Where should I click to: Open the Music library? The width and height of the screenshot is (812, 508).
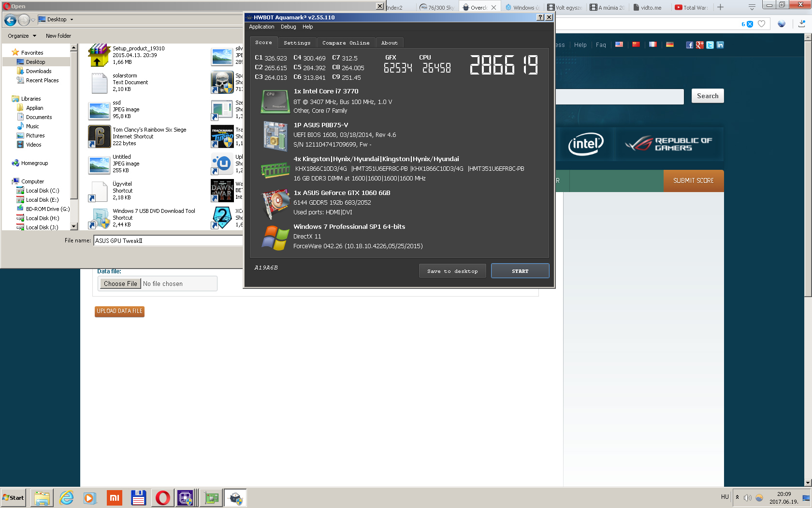tap(32, 126)
